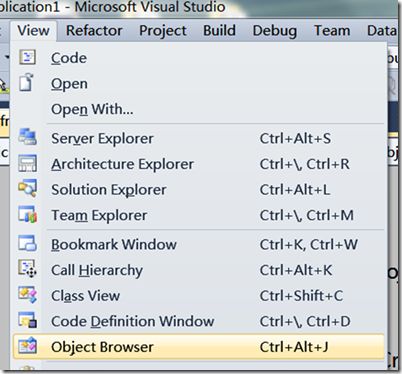The width and height of the screenshot is (402, 374).
Task: Open Bookmark Window from the menu
Action: coord(199,244)
